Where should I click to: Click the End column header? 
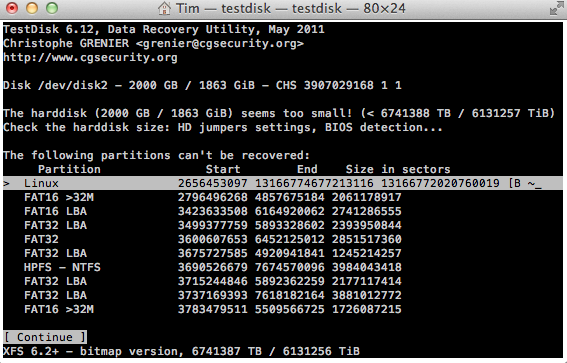click(x=307, y=169)
